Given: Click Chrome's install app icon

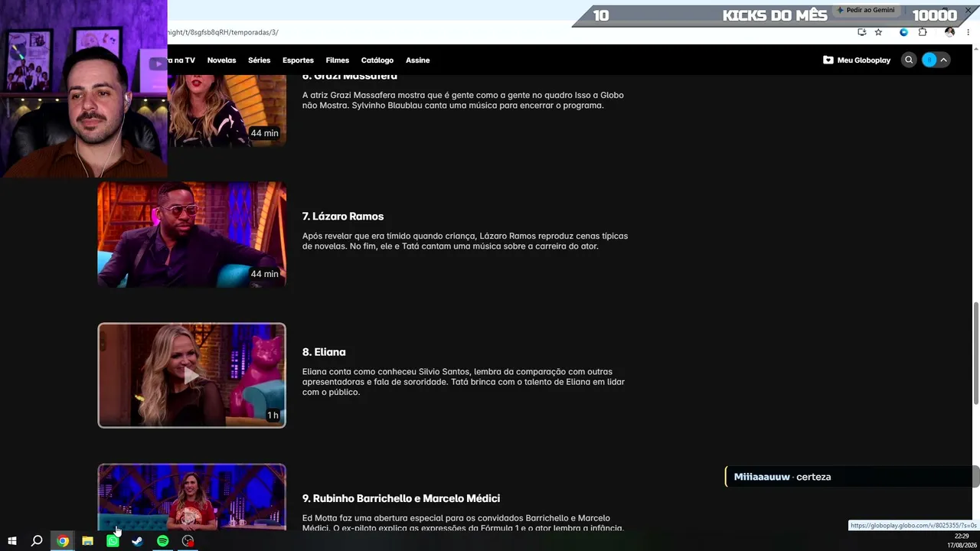Looking at the screenshot, I should click(862, 32).
